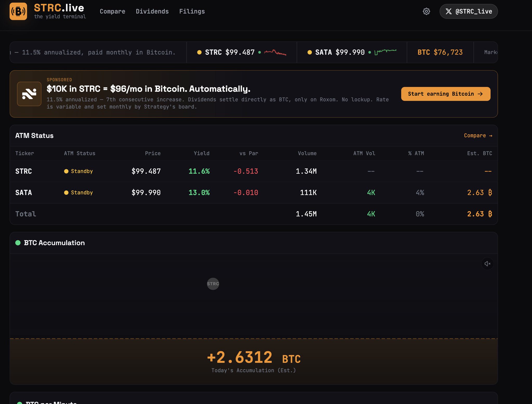Screen dimensions: 532x404
Task: Click the STRC red sparkline chart
Action: tap(275, 52)
